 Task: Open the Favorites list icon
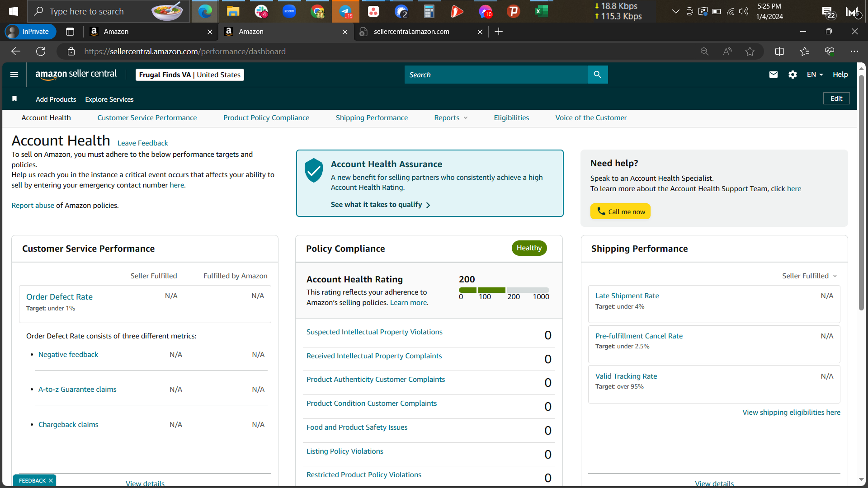click(x=805, y=52)
